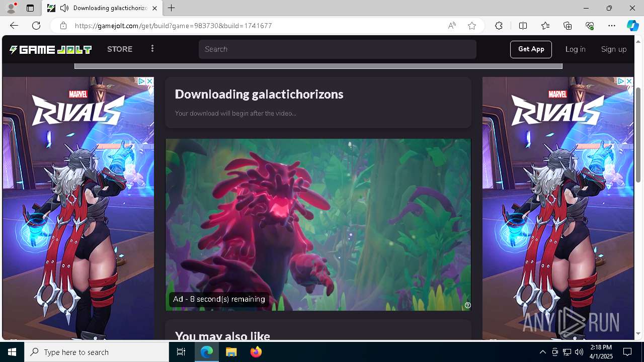Open Browser essentials icon
The width and height of the screenshot is (644, 362).
[x=590, y=26]
